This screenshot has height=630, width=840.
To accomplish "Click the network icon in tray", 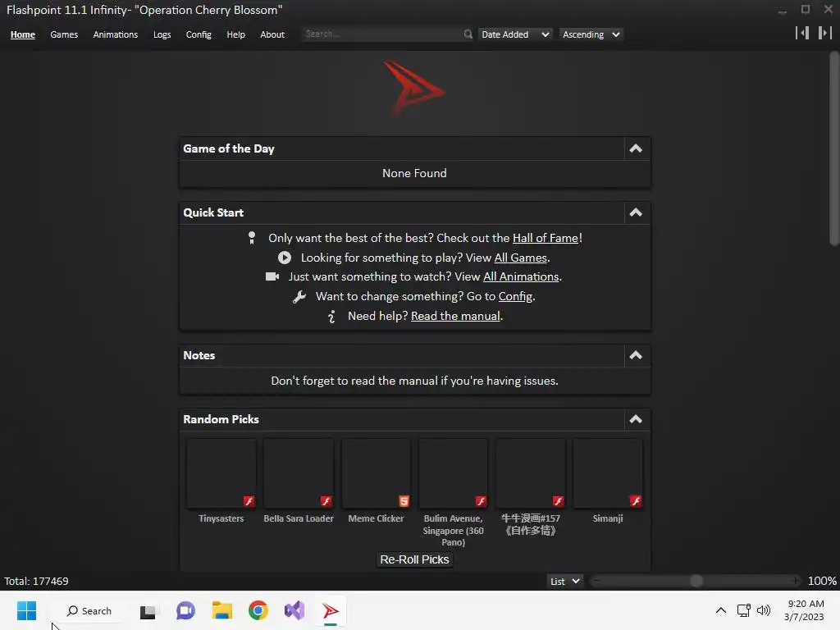I will tap(743, 610).
